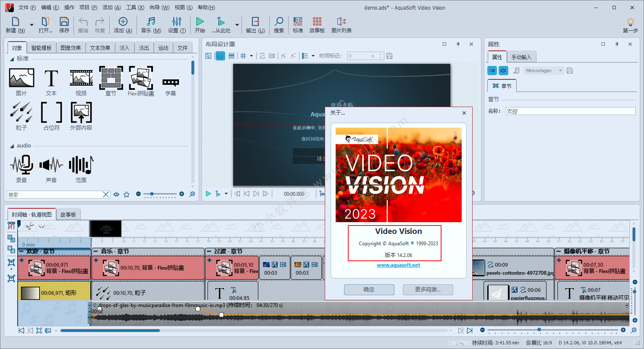Toggle the eye button in properties panel
644x349 pixels.
coord(503,71)
